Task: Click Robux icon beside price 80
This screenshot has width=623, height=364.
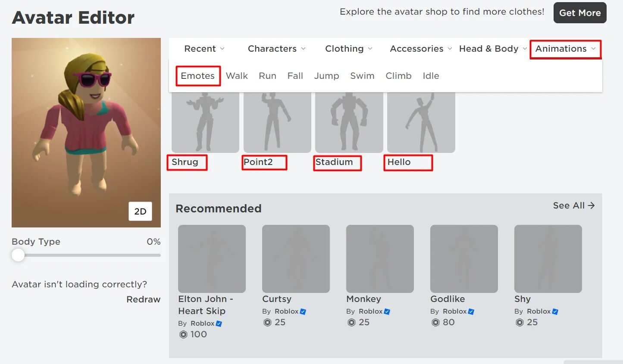Action: (435, 322)
